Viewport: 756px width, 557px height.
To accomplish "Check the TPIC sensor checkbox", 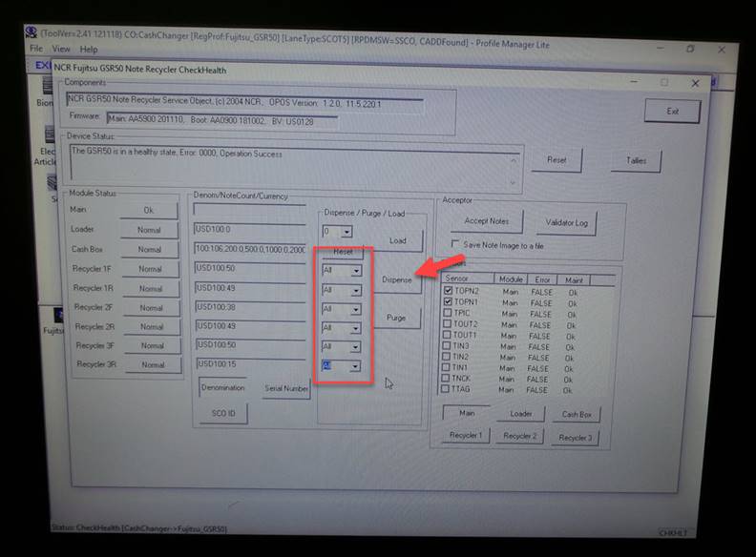I will click(x=448, y=313).
